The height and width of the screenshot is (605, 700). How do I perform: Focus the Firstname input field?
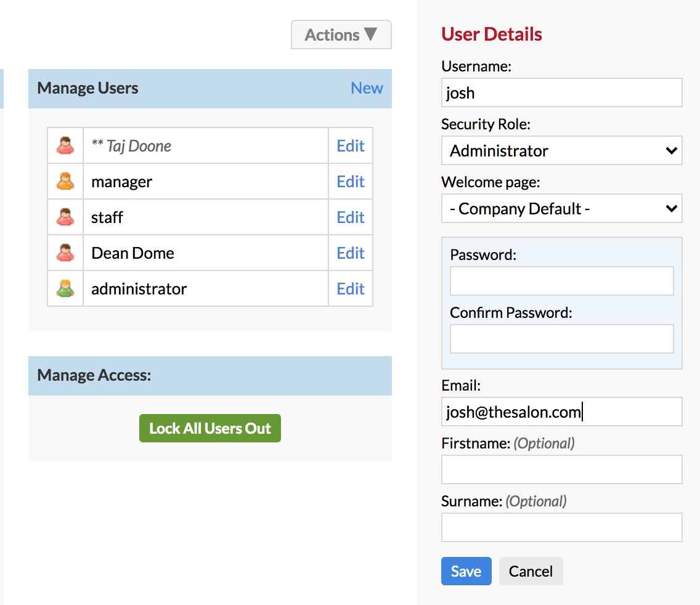pyautogui.click(x=561, y=469)
